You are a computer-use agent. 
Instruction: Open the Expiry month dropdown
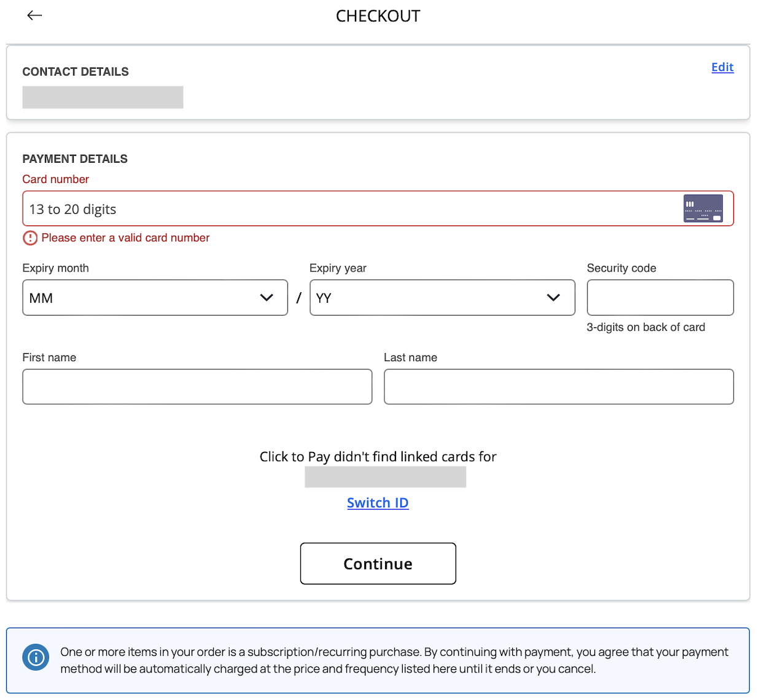coord(155,298)
